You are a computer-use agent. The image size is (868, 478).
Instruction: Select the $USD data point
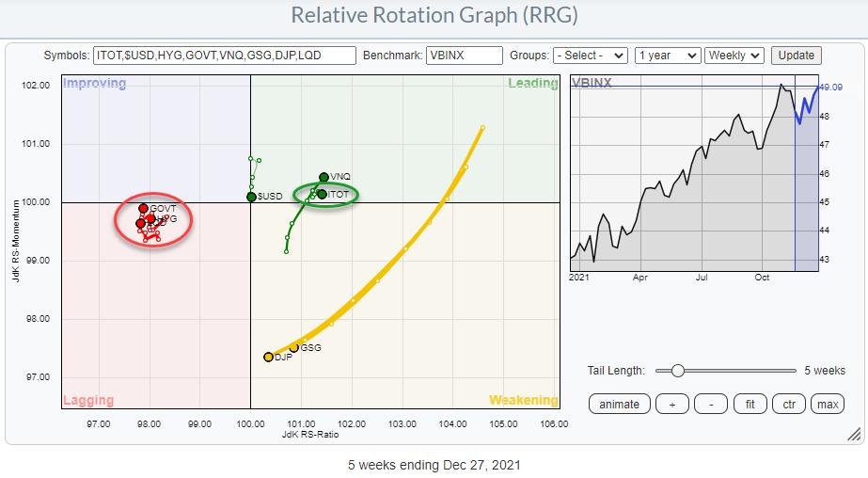pyautogui.click(x=251, y=197)
